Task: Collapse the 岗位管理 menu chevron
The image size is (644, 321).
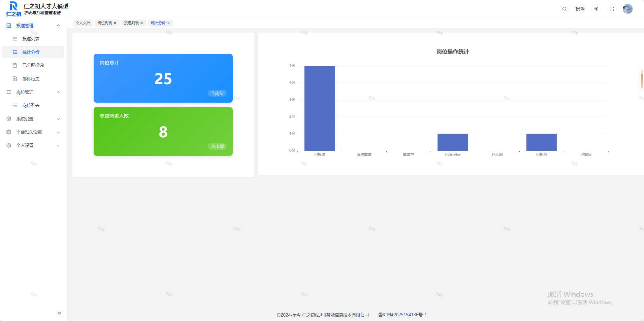Action: (x=58, y=92)
